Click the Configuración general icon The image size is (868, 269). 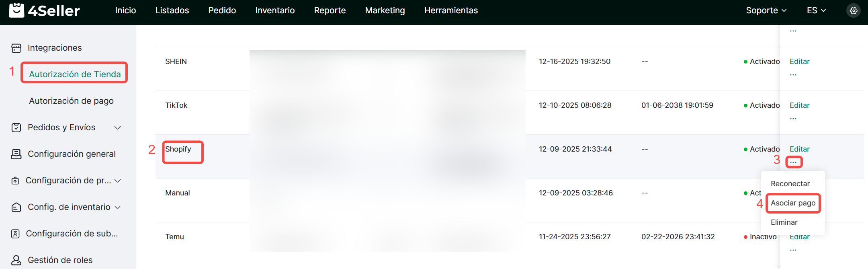pyautogui.click(x=16, y=154)
